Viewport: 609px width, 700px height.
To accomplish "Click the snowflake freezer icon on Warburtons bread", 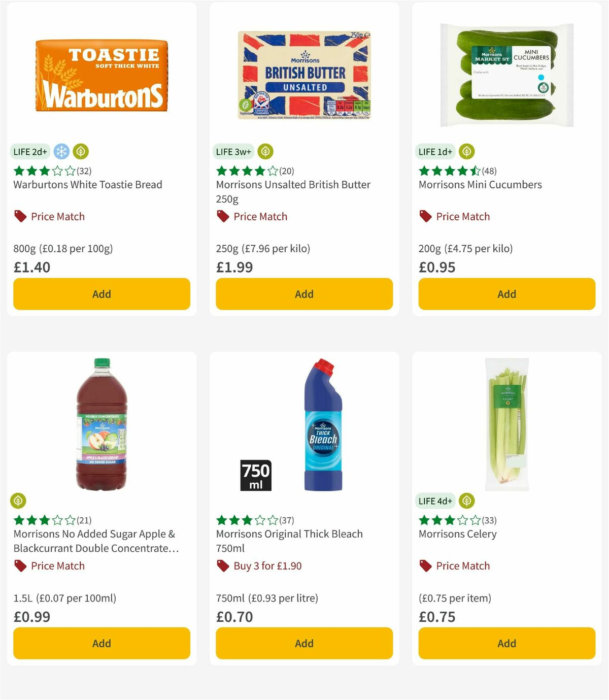I will point(61,151).
